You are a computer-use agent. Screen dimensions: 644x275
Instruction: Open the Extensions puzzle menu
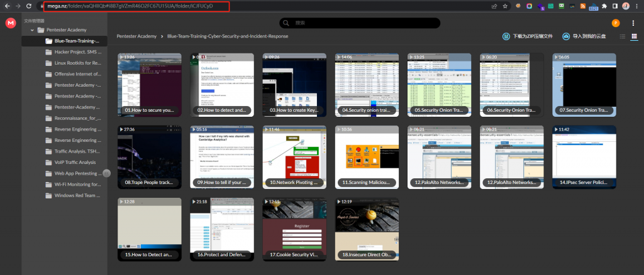604,6
